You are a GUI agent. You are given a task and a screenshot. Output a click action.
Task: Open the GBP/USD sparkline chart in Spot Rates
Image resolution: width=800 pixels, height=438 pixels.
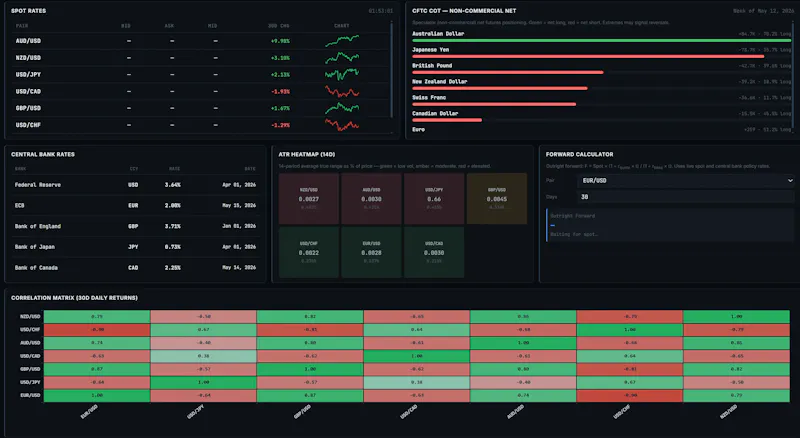click(342, 108)
